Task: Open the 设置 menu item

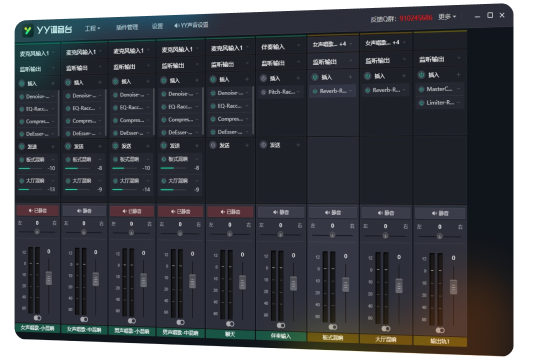Action: tap(157, 26)
